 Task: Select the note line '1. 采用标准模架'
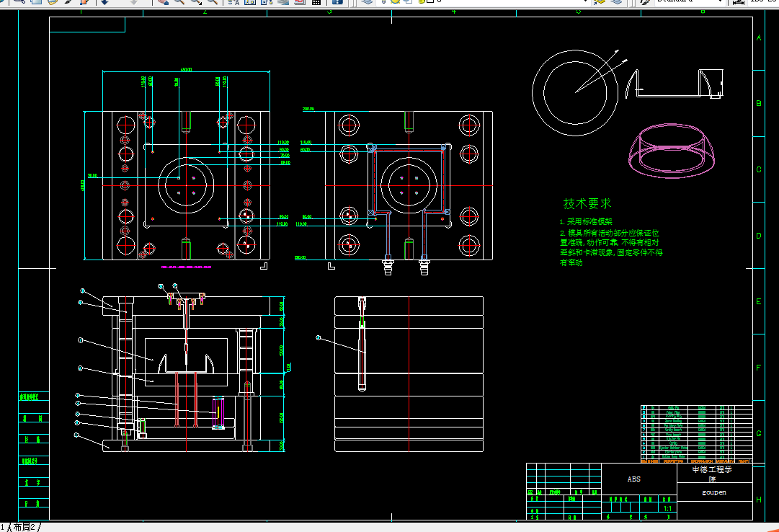(586, 222)
